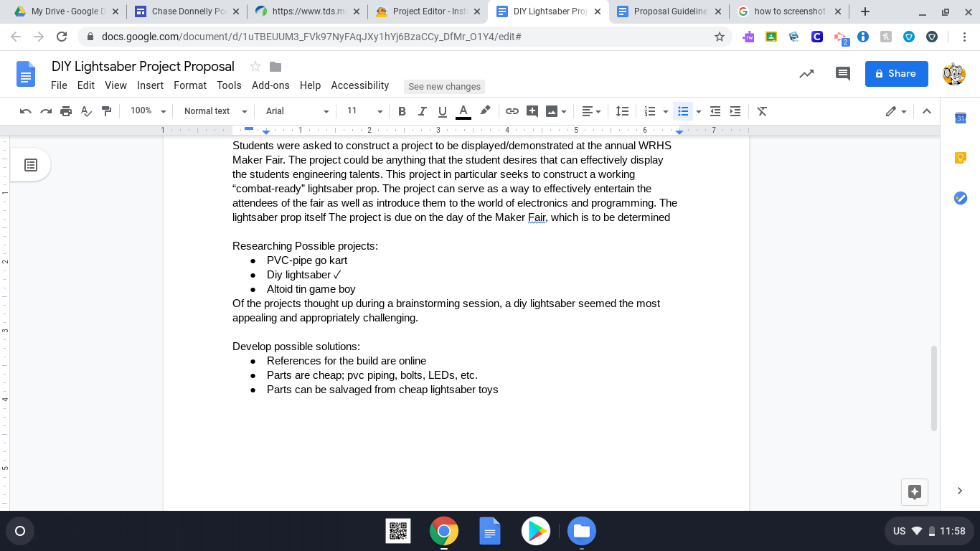Open the numbered list style arrow
The width and height of the screenshot is (980, 551).
coord(665,111)
